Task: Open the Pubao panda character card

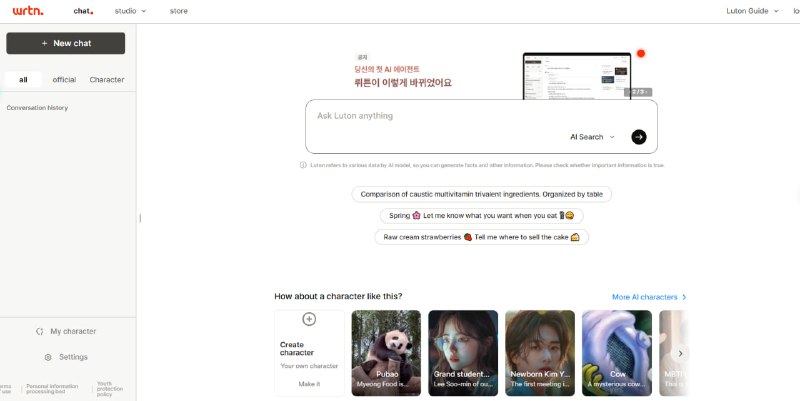Action: (386, 353)
